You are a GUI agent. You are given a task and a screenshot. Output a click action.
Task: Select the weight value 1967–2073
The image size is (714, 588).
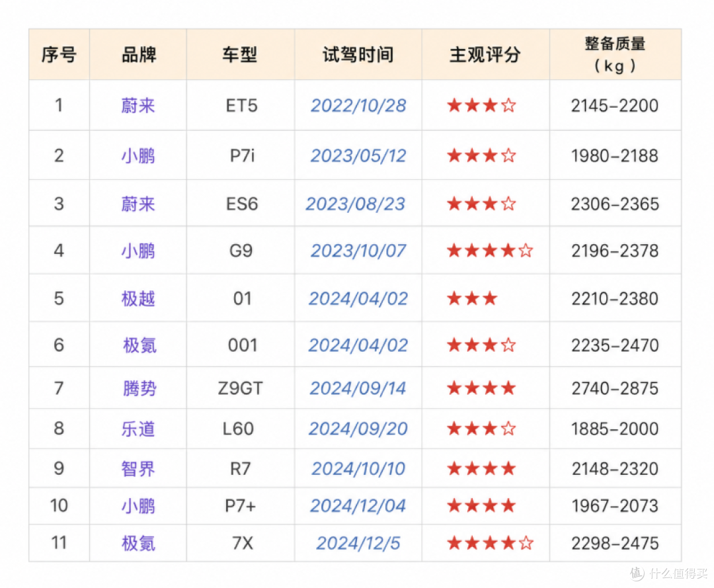point(615,506)
